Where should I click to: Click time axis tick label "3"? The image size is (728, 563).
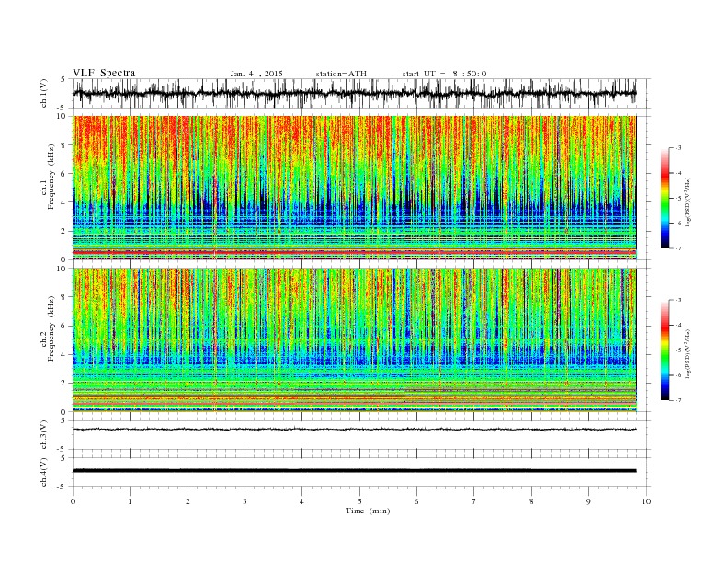tap(245, 501)
